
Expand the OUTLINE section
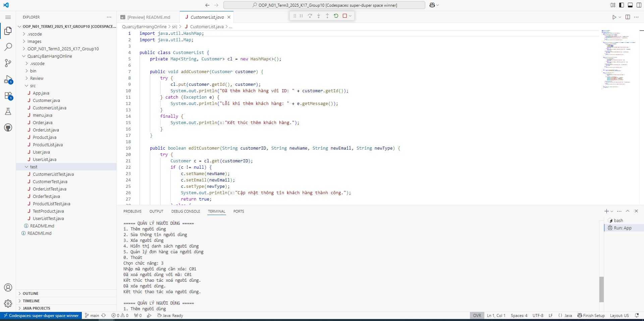30,293
